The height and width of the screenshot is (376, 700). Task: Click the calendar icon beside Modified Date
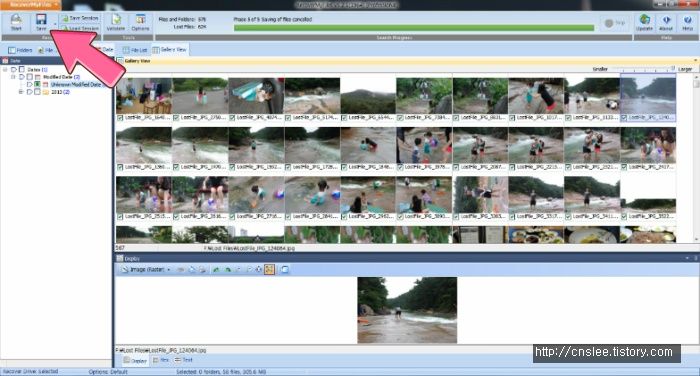pyautogui.click(x=38, y=77)
